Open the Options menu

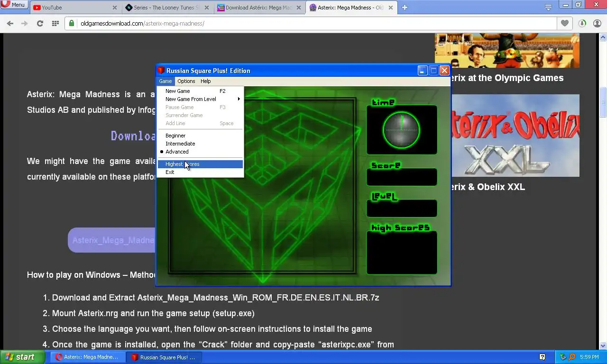186,81
